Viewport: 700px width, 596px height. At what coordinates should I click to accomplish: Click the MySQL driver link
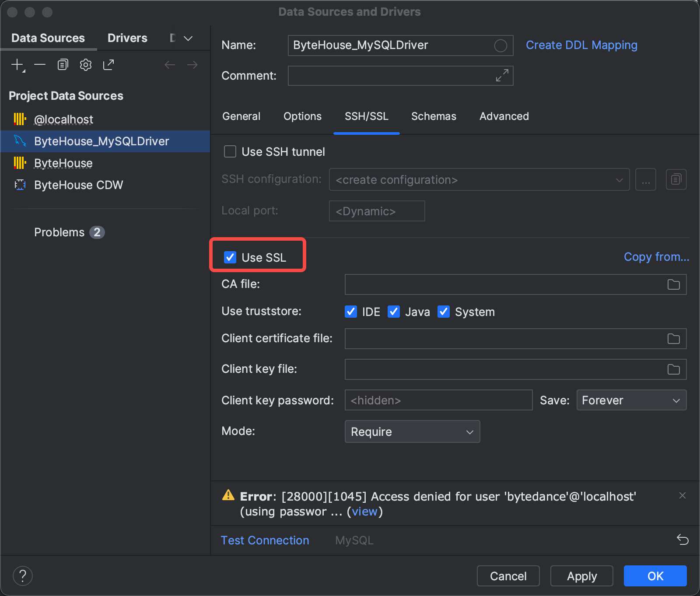click(x=354, y=540)
